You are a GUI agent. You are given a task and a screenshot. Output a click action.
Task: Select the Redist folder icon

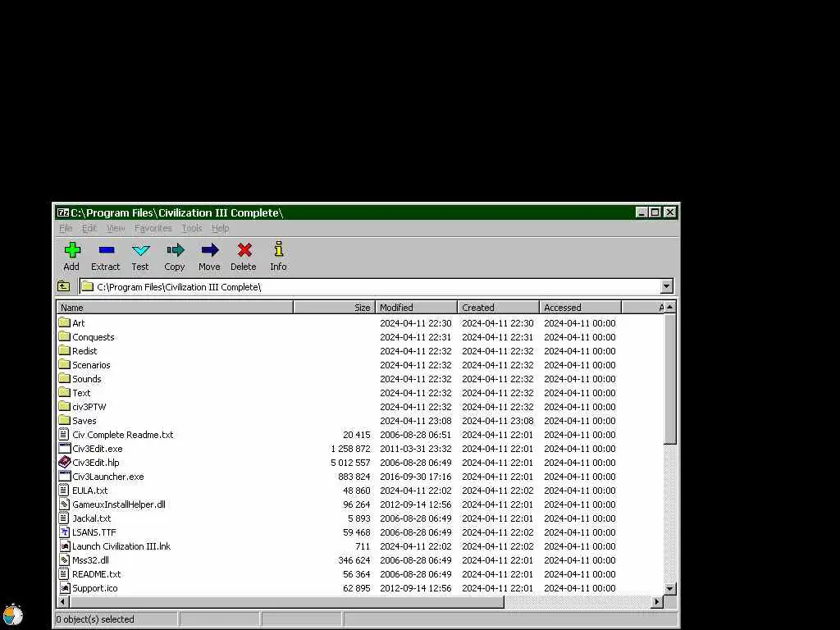pos(64,350)
